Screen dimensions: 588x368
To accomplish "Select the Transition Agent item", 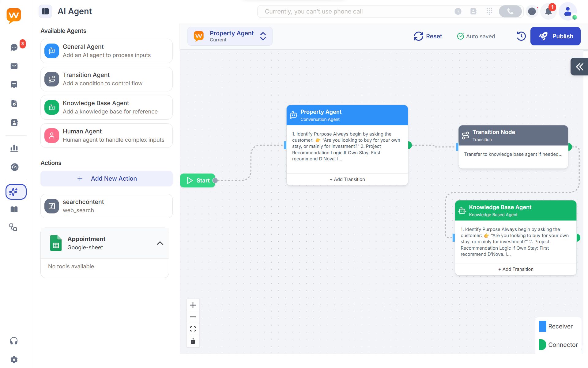I will coord(107,79).
